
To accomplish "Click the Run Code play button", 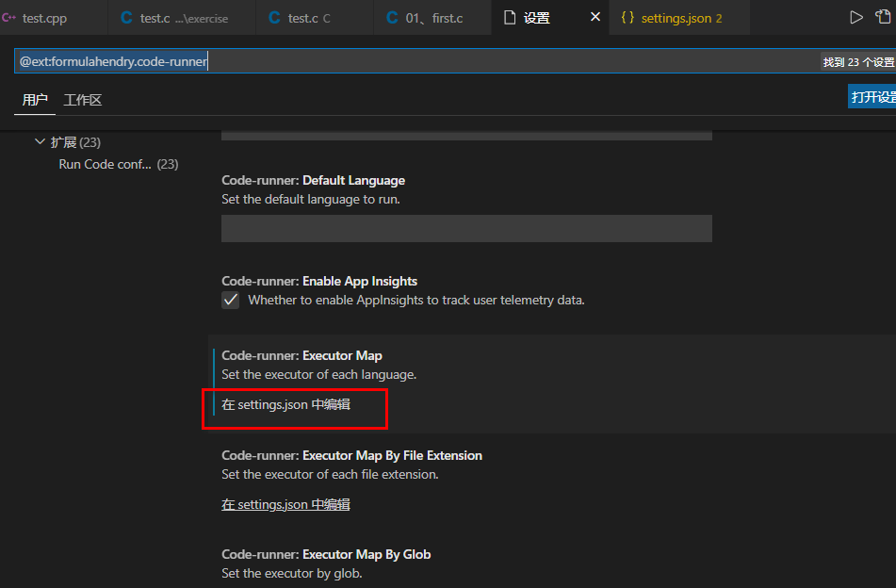I will 856,16.
